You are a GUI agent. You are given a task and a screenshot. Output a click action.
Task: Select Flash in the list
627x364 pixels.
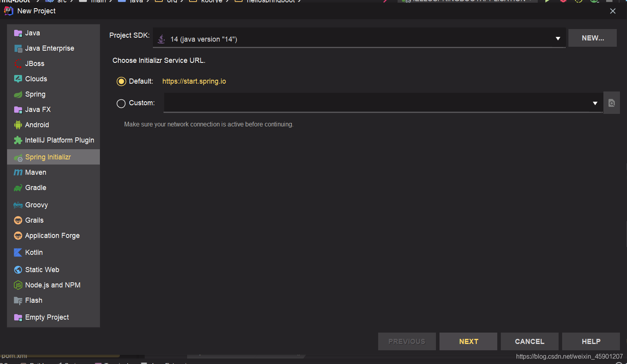53,300
